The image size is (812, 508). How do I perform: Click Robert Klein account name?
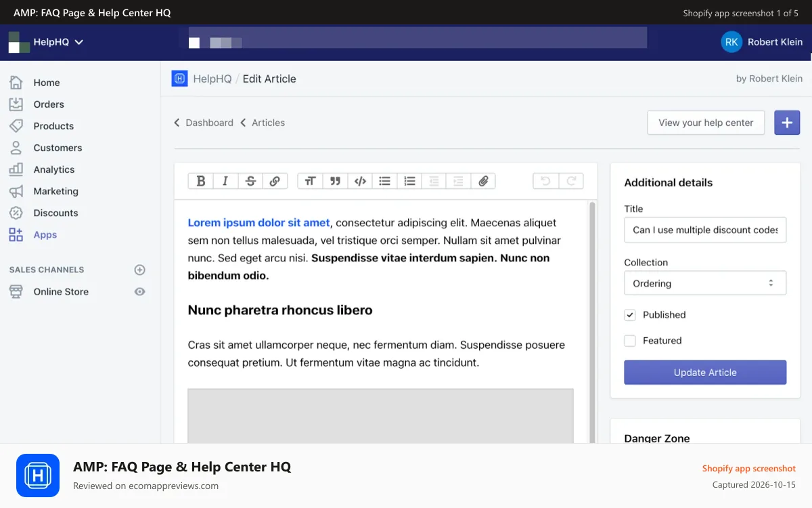click(x=775, y=42)
